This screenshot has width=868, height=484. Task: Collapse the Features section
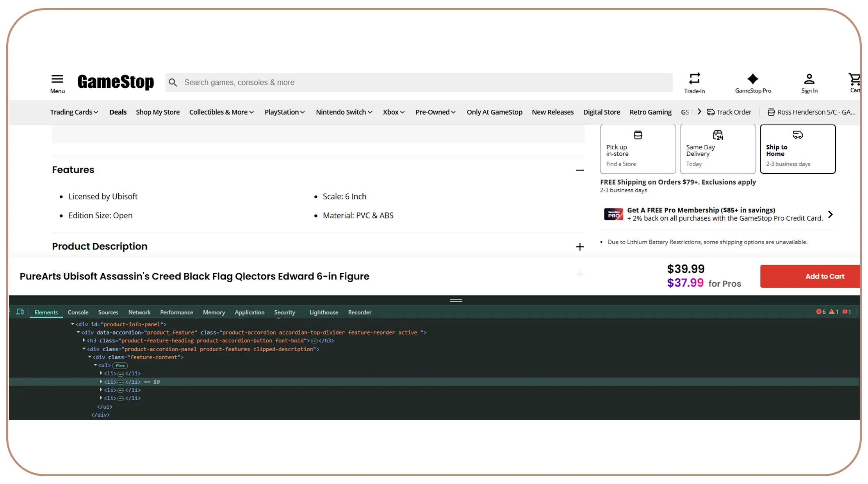click(580, 170)
